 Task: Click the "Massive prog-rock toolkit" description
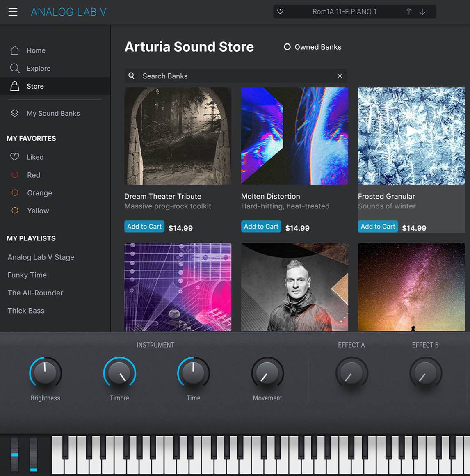[x=168, y=206]
